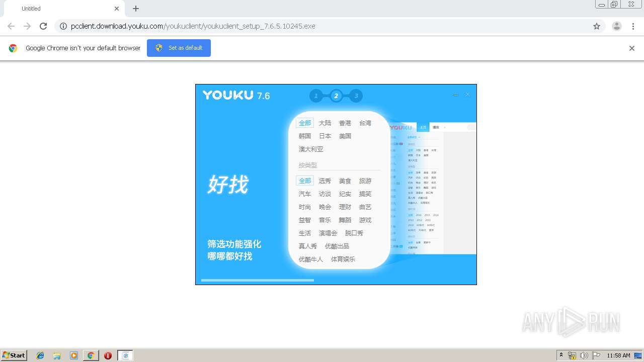Viewport: 644px width, 362px height.
Task: View site information icon in address bar
Action: 63,26
